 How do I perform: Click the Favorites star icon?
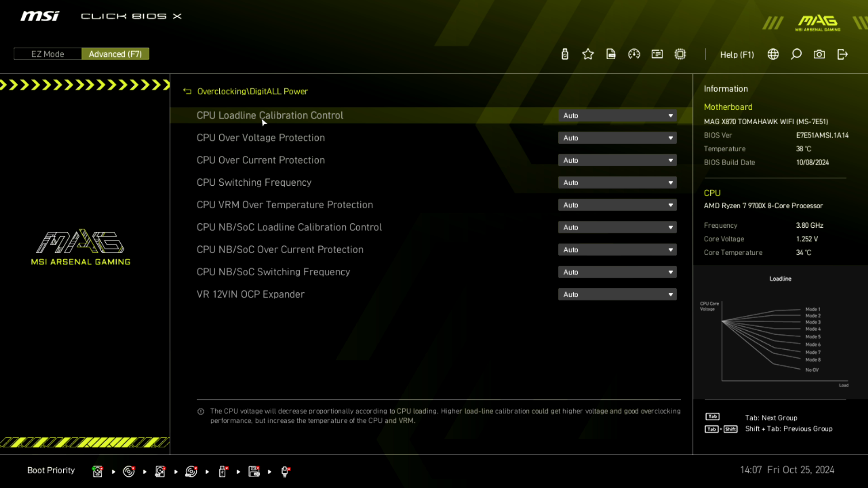point(588,54)
